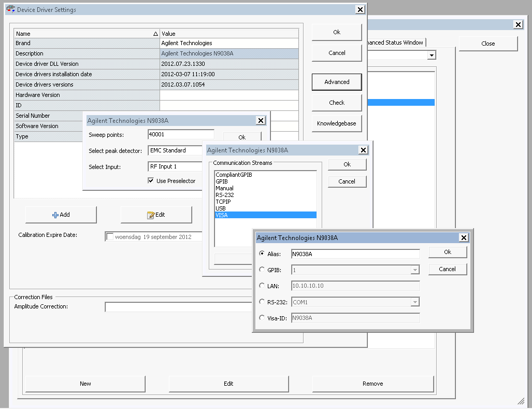The height and width of the screenshot is (409, 532).
Task: Open the Knowledgebase
Action: [x=337, y=123]
